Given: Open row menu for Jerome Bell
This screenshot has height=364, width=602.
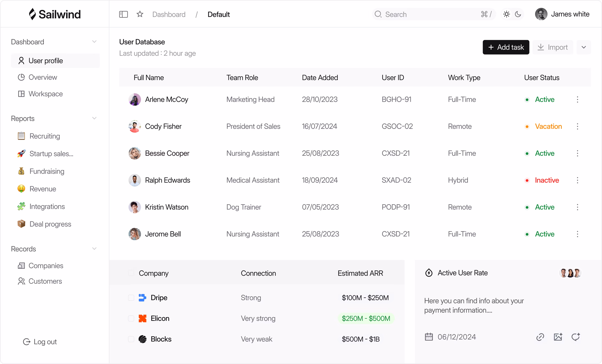Looking at the screenshot, I should pos(577,234).
